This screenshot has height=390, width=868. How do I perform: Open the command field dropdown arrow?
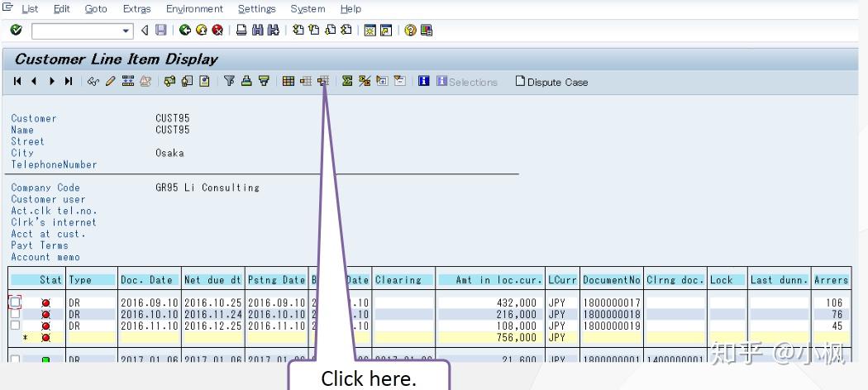[126, 31]
